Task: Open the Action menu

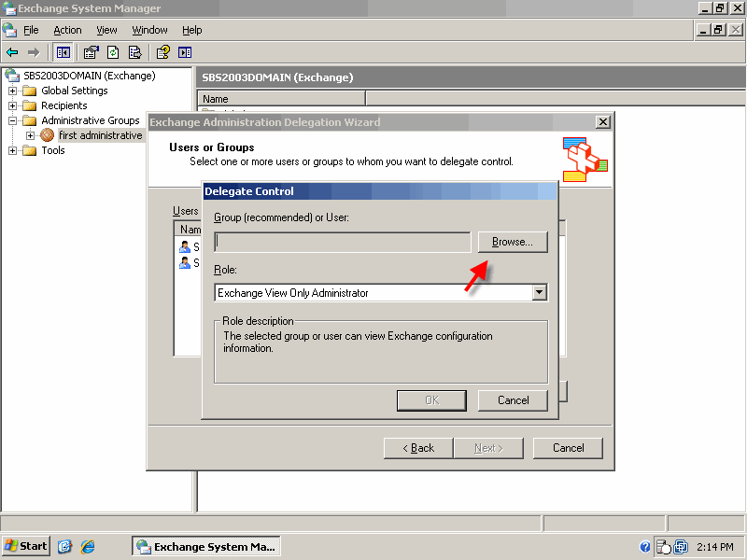Action: pyautogui.click(x=67, y=30)
